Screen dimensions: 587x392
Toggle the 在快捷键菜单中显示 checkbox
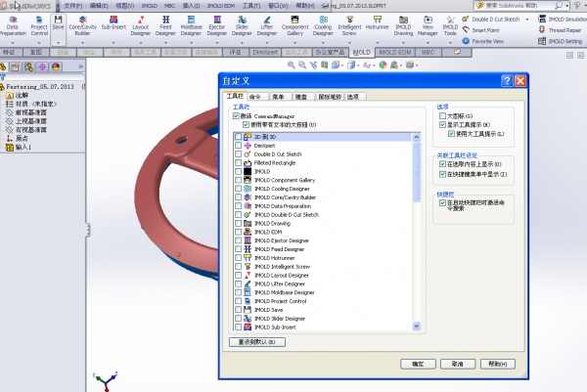click(x=442, y=174)
